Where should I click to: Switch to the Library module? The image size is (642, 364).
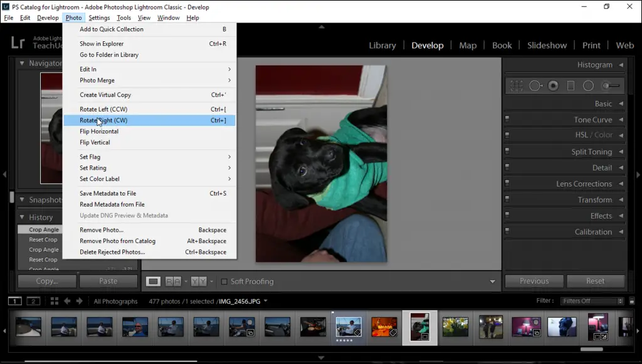coord(382,45)
